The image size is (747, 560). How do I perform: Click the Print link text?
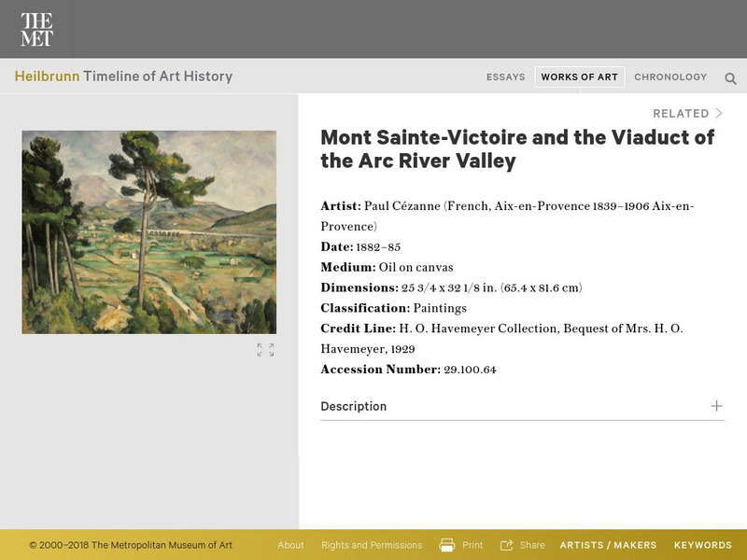coord(472,545)
